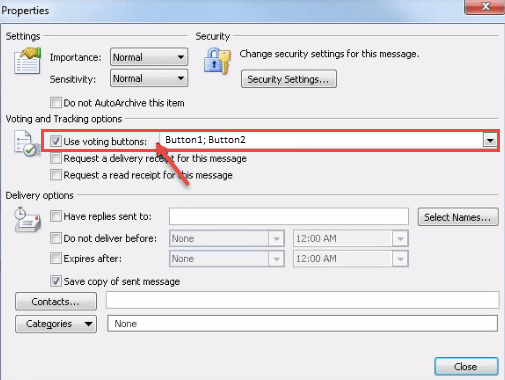Open the Importance dropdown
This screenshot has width=505, height=380.
pos(149,57)
